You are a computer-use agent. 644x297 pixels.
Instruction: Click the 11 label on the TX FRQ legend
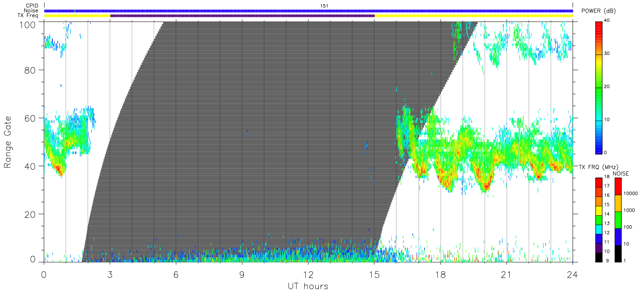pos(607,243)
